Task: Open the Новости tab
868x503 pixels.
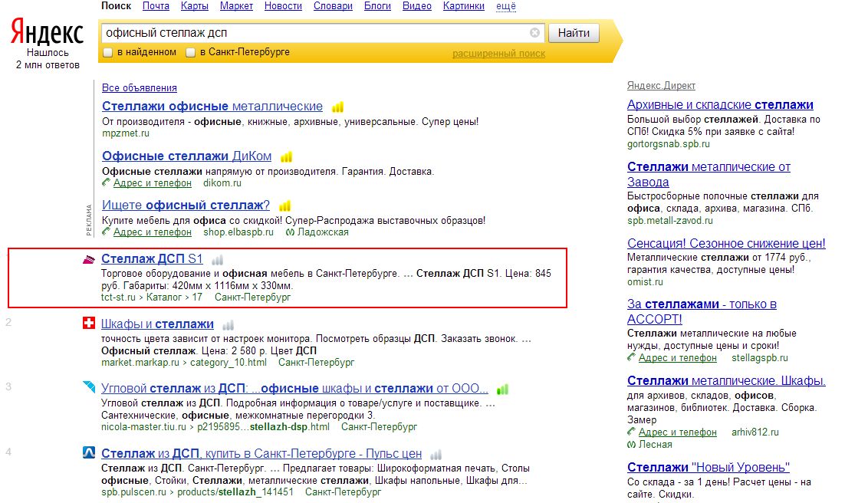Action: pos(284,6)
